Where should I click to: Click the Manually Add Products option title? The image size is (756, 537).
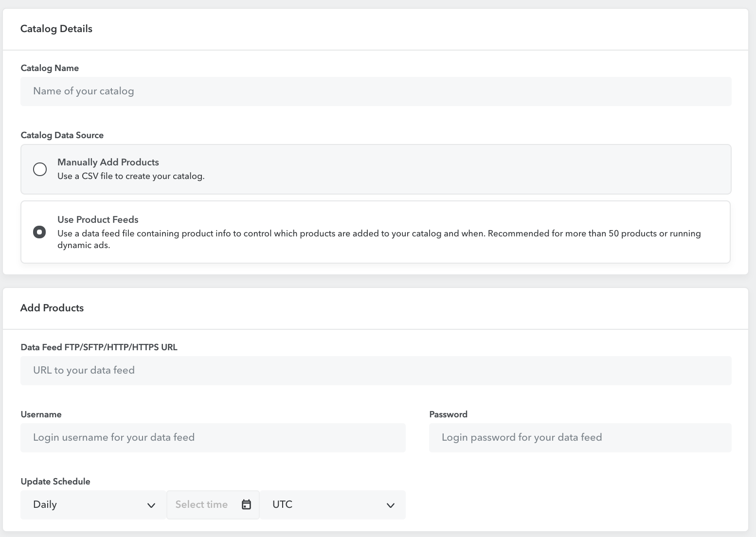(x=108, y=162)
